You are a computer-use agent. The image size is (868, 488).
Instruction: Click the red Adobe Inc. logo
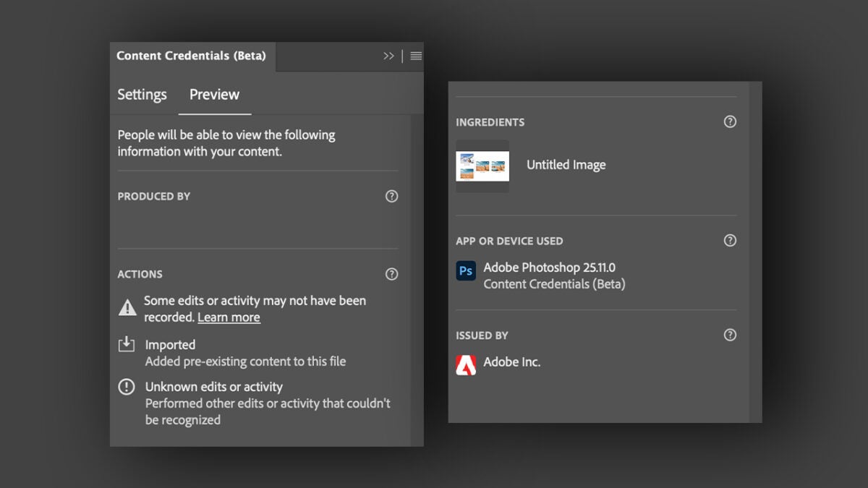click(x=466, y=364)
